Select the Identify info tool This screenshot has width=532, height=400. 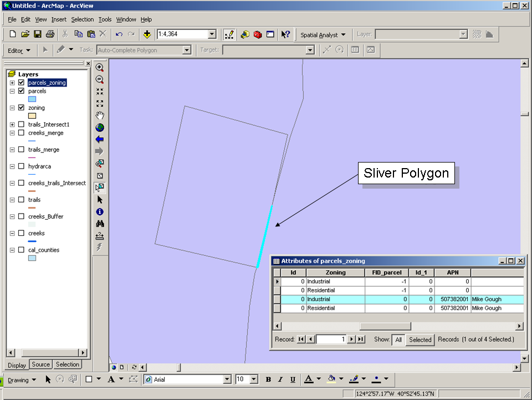[100, 211]
